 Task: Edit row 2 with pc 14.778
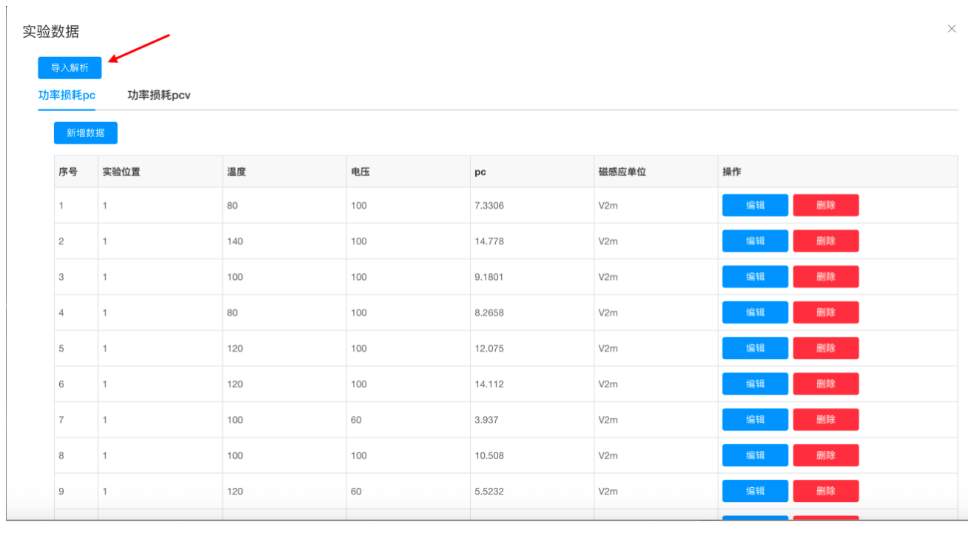click(754, 241)
